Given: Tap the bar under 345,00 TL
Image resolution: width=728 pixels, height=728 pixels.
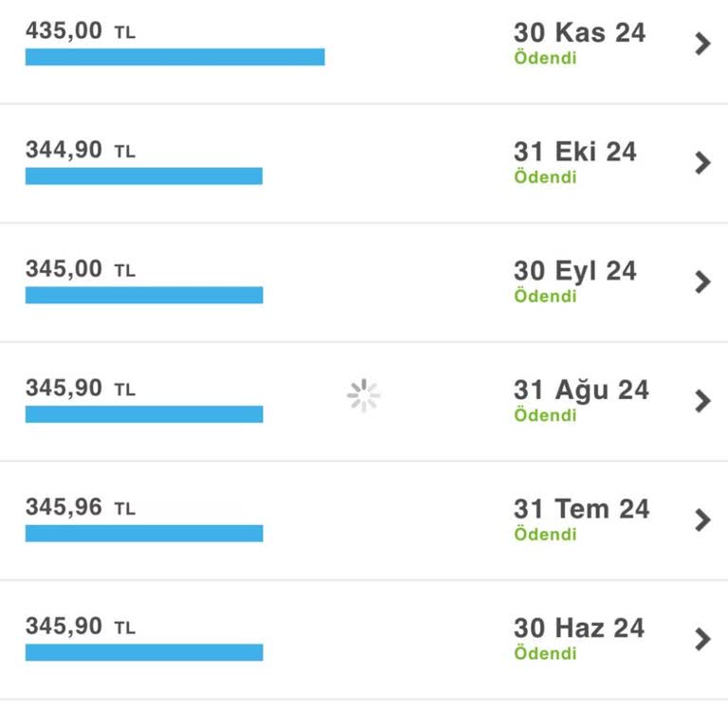Looking at the screenshot, I should coord(143,295).
